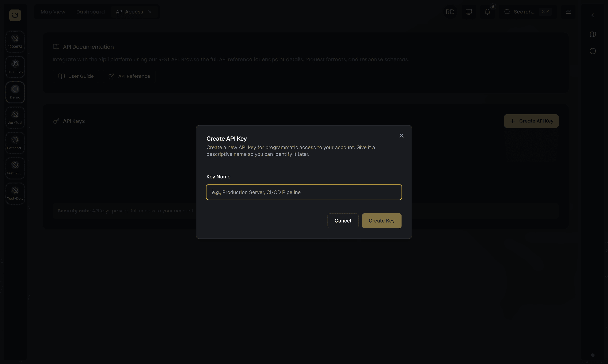Select the Persona... sidebar item

(x=15, y=143)
